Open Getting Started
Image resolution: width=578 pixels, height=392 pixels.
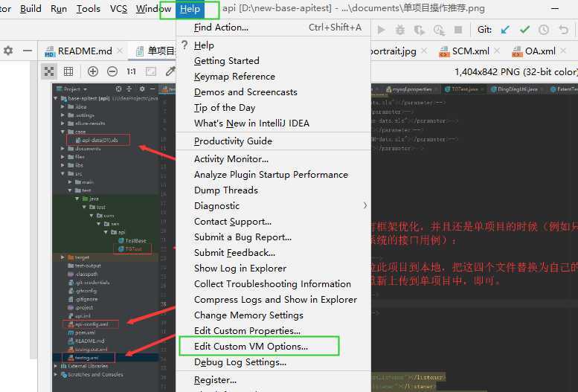tap(274, 61)
